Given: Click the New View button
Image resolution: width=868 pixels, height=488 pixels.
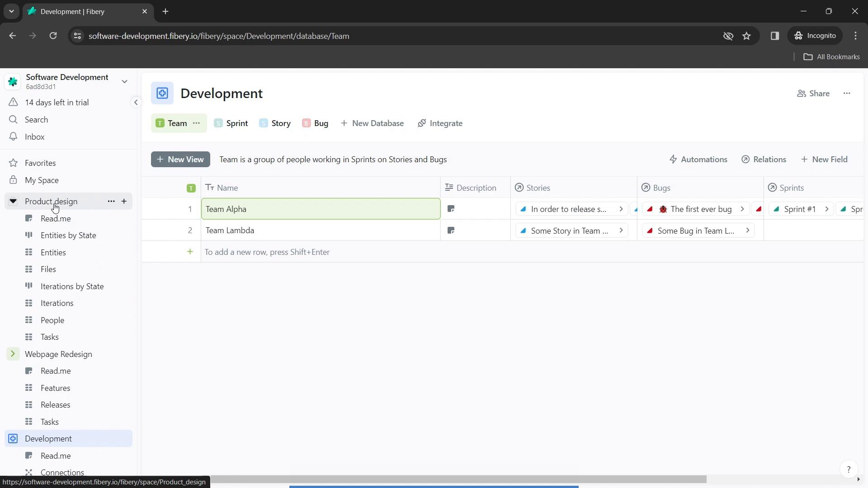Looking at the screenshot, I should (181, 159).
